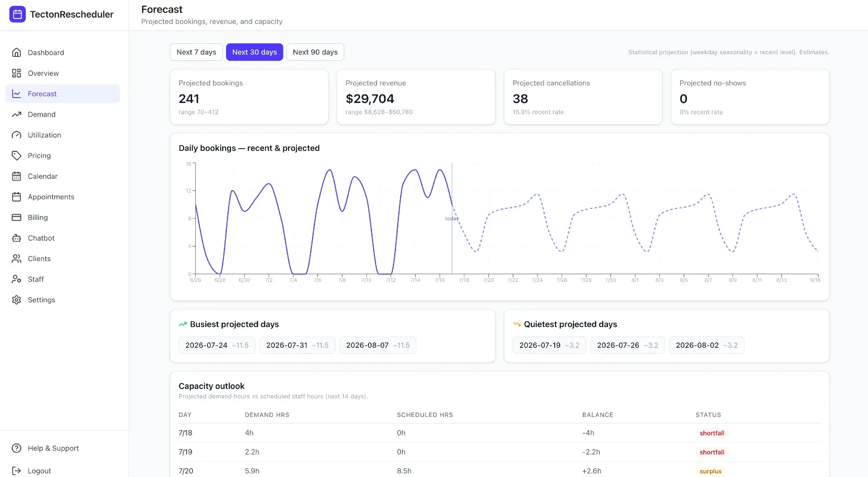Open the Appointments page
The width and height of the screenshot is (868, 477).
(x=62, y=197)
